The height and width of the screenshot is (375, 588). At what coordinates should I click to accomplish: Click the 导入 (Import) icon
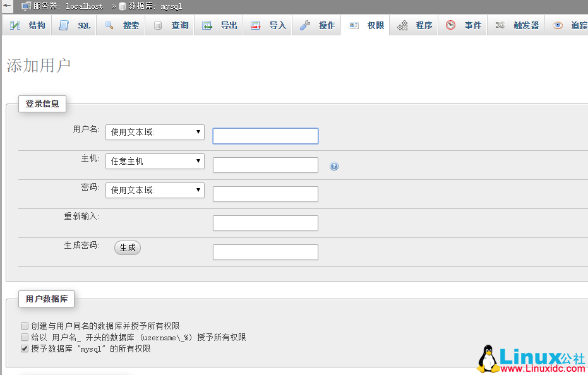(256, 26)
